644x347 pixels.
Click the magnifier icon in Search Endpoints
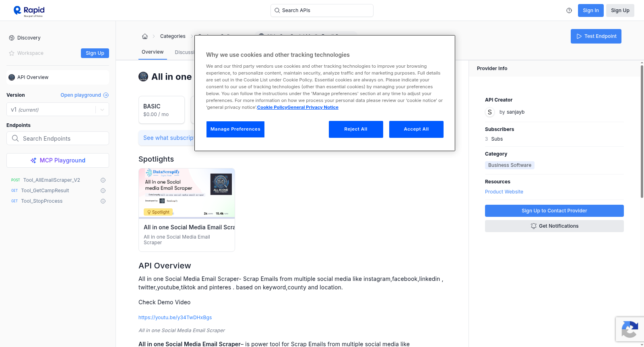[15, 138]
